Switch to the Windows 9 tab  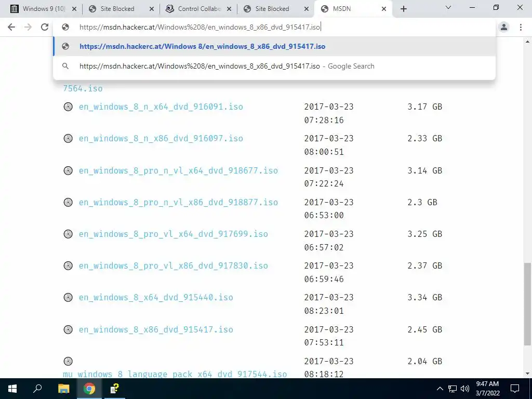43,9
